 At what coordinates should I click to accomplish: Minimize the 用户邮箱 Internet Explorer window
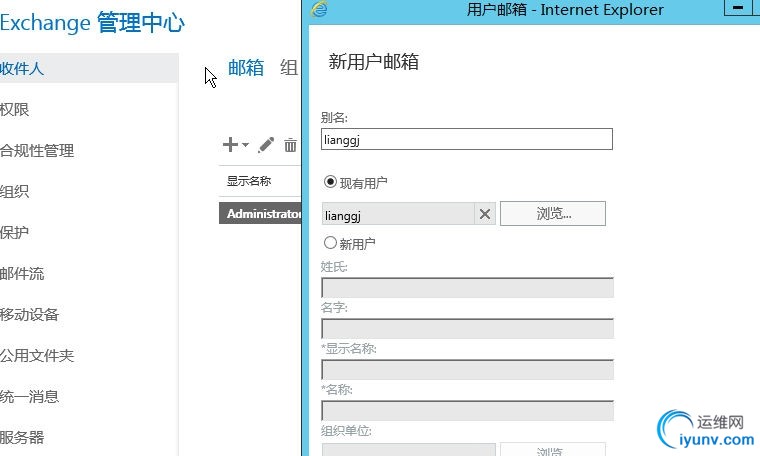pos(738,8)
